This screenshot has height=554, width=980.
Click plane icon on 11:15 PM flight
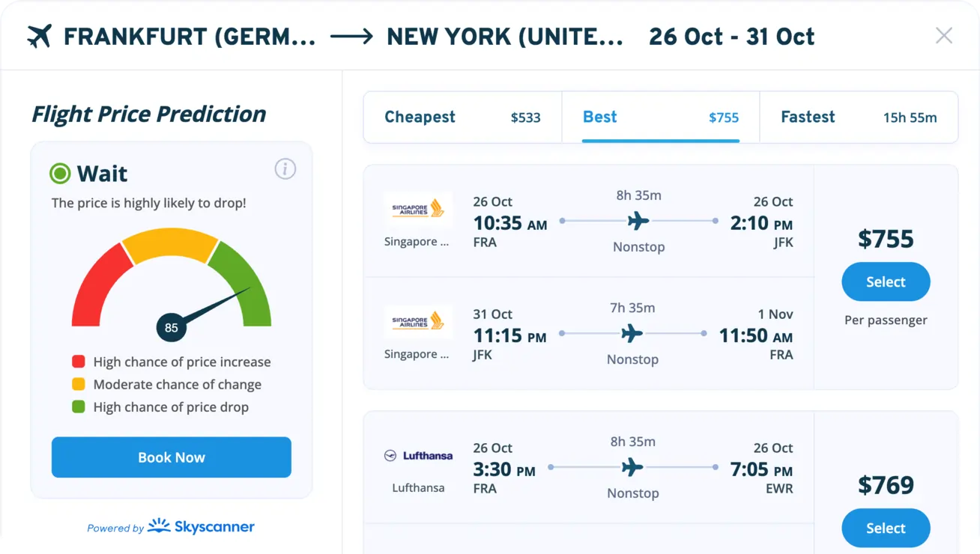(x=632, y=333)
